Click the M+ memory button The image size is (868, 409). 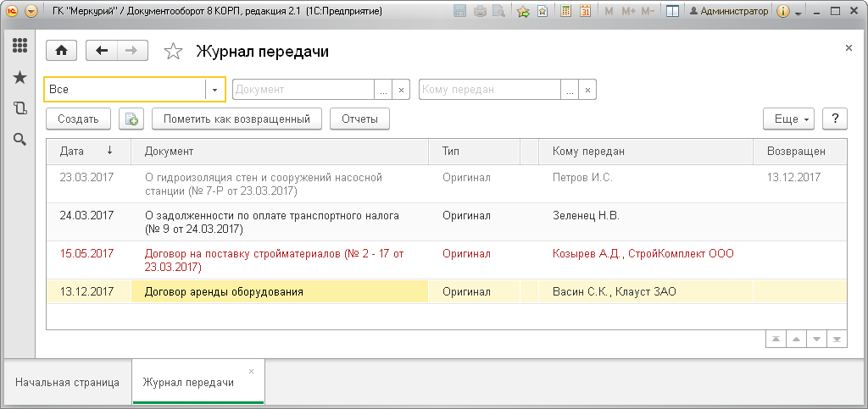(x=628, y=11)
